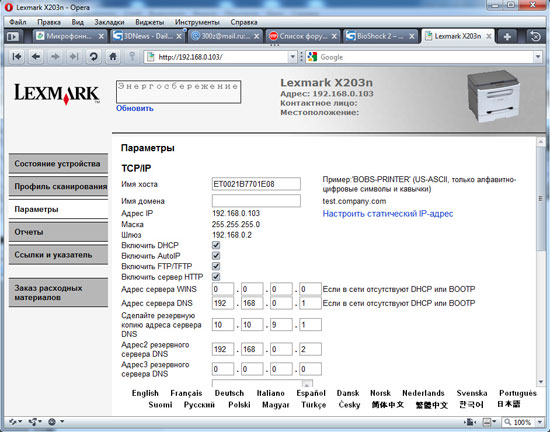Click the Имя хоста input field
This screenshot has height=432, width=550.
point(256,184)
